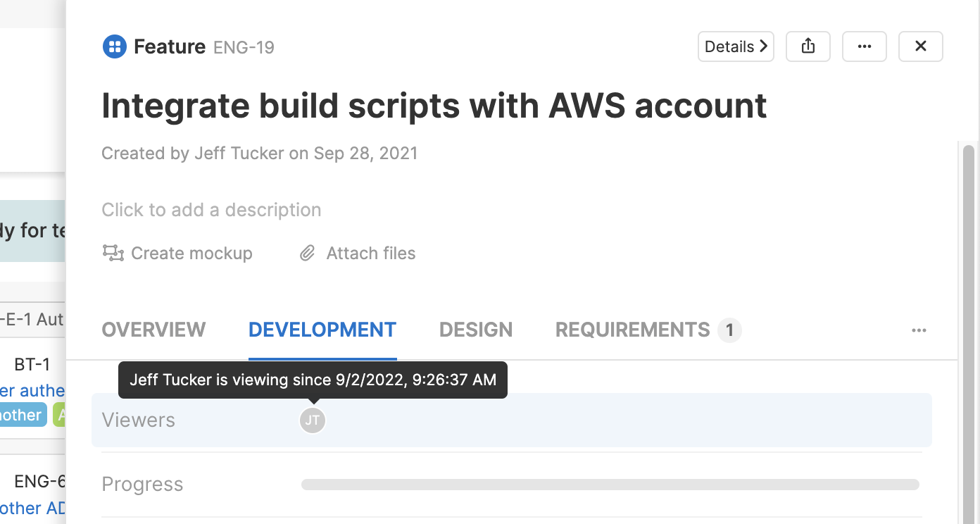The height and width of the screenshot is (524, 980).
Task: Click the ENG-19 feature reference ID
Action: tap(244, 47)
